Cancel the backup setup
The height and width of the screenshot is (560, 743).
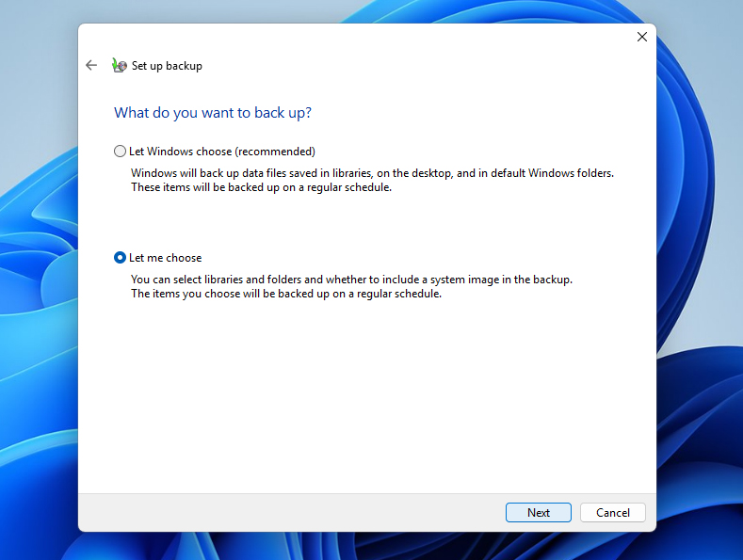point(613,513)
